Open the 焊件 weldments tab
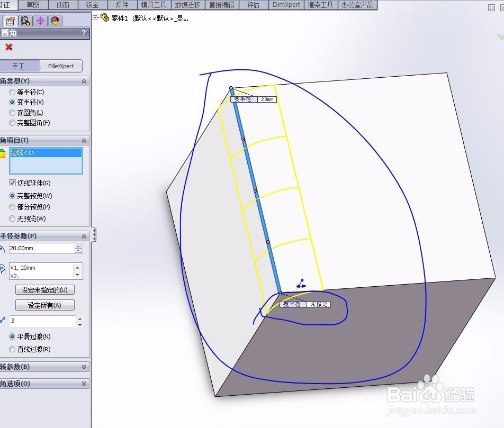Screen dimensions: 504x428 [x=122, y=5]
